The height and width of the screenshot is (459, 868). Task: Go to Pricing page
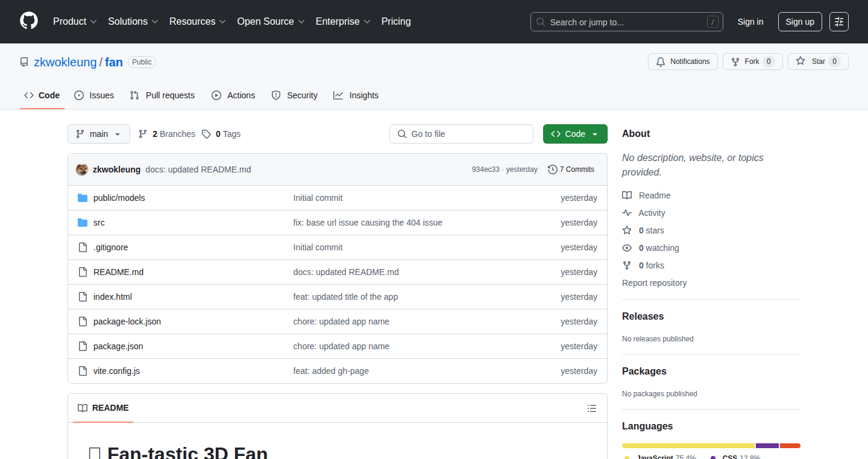pos(396,22)
